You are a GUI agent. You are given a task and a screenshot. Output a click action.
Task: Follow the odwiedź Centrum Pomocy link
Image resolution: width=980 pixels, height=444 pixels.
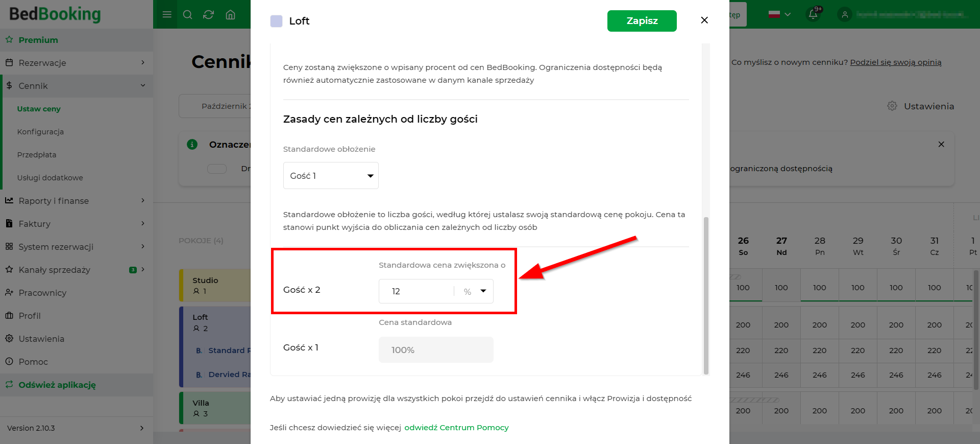(x=456, y=428)
